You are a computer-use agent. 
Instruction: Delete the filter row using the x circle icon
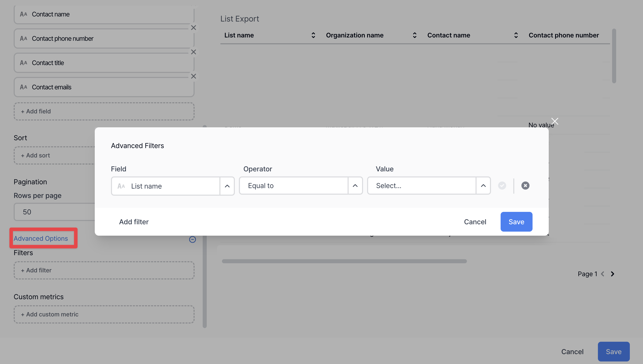click(525, 186)
